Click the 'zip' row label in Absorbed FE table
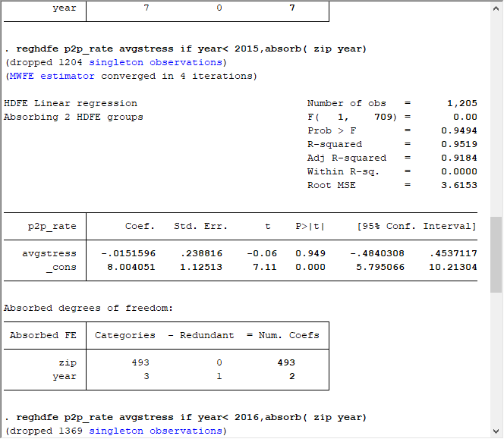The image size is (504, 439). point(68,362)
